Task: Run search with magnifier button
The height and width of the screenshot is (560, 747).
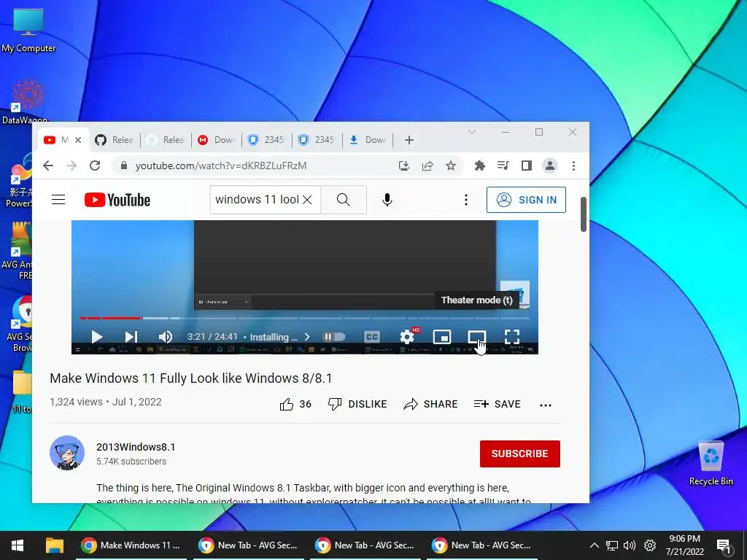Action: tap(344, 200)
